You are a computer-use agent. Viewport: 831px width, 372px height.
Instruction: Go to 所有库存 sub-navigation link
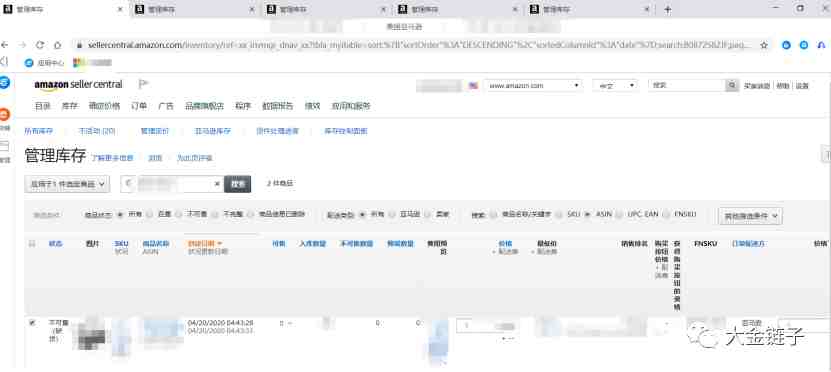tap(38, 131)
